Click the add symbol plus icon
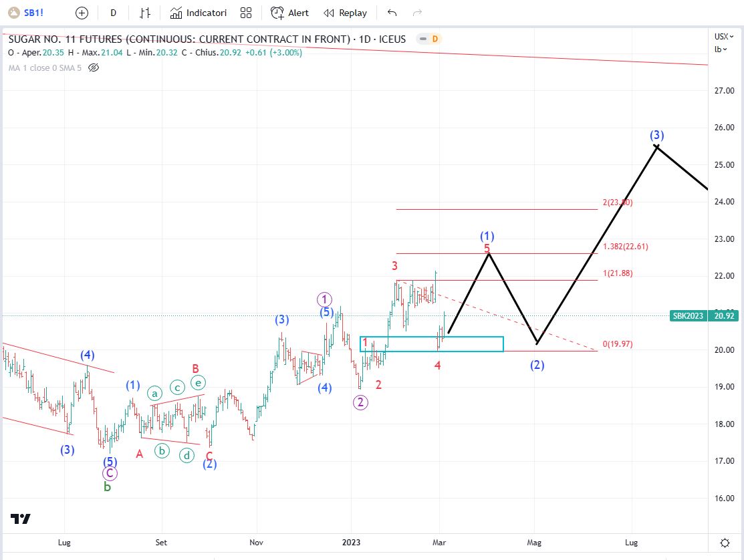 point(82,13)
